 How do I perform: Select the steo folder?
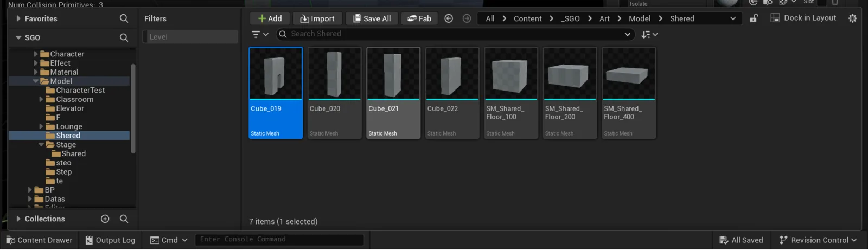click(58, 163)
